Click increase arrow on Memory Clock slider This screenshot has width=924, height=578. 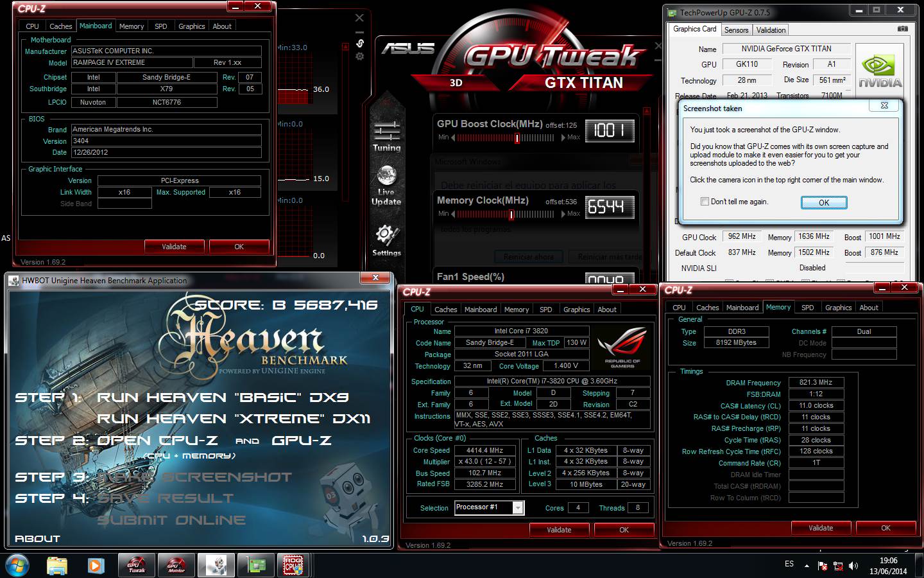click(x=563, y=214)
